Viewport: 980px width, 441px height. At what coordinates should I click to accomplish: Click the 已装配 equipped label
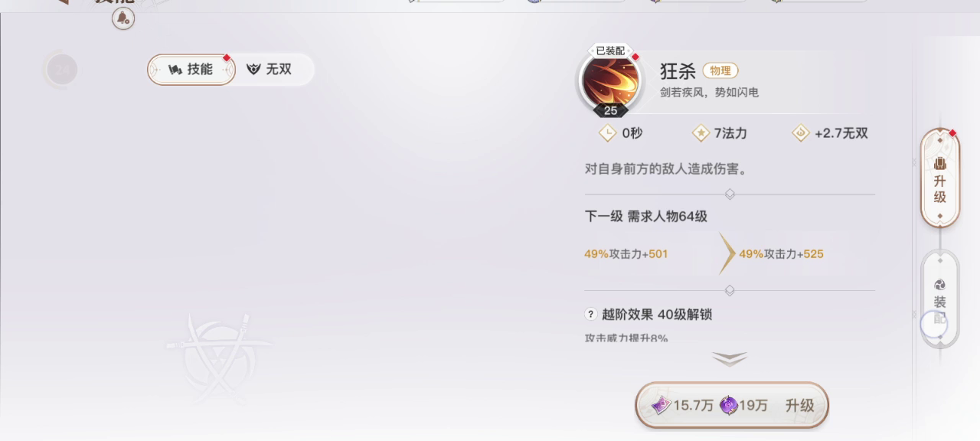click(x=610, y=51)
